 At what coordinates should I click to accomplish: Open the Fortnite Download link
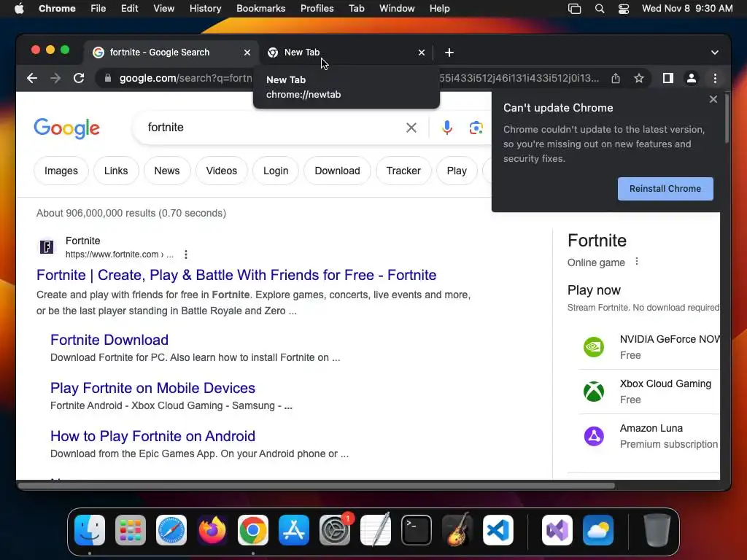[x=109, y=340]
